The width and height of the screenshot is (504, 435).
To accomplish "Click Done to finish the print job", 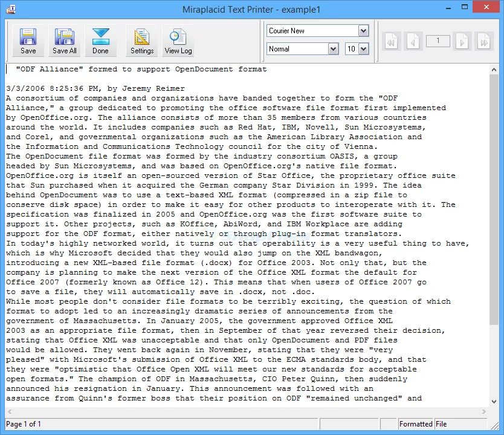I will [100, 39].
